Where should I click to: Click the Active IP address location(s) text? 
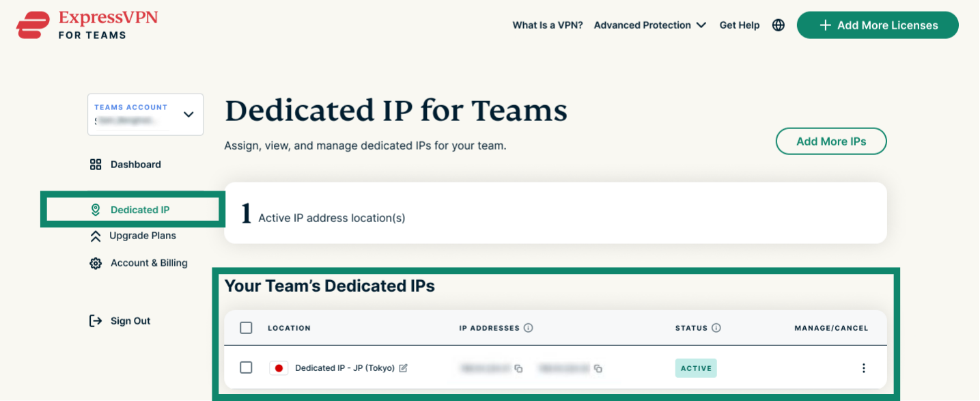[332, 219]
